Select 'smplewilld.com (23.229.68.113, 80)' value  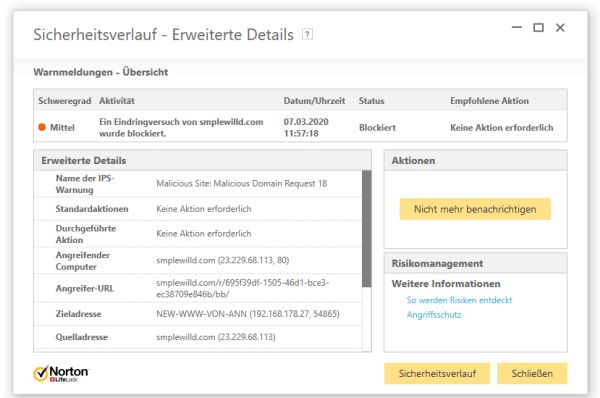223,260
